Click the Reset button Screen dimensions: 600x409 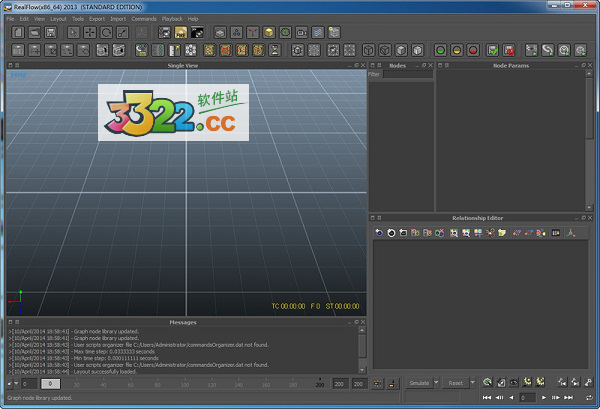coord(455,383)
